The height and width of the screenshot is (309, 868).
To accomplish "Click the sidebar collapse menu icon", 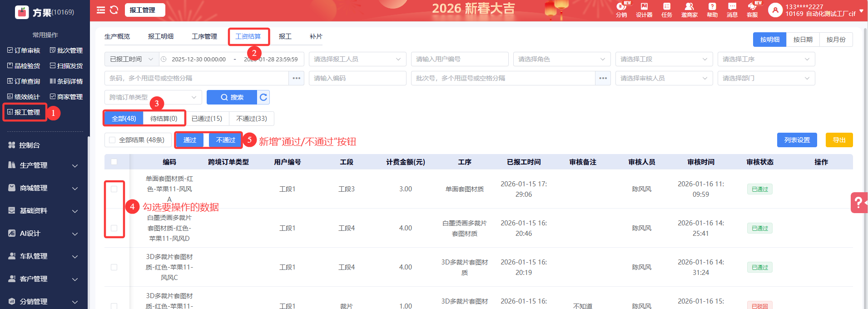I will 101,10.
